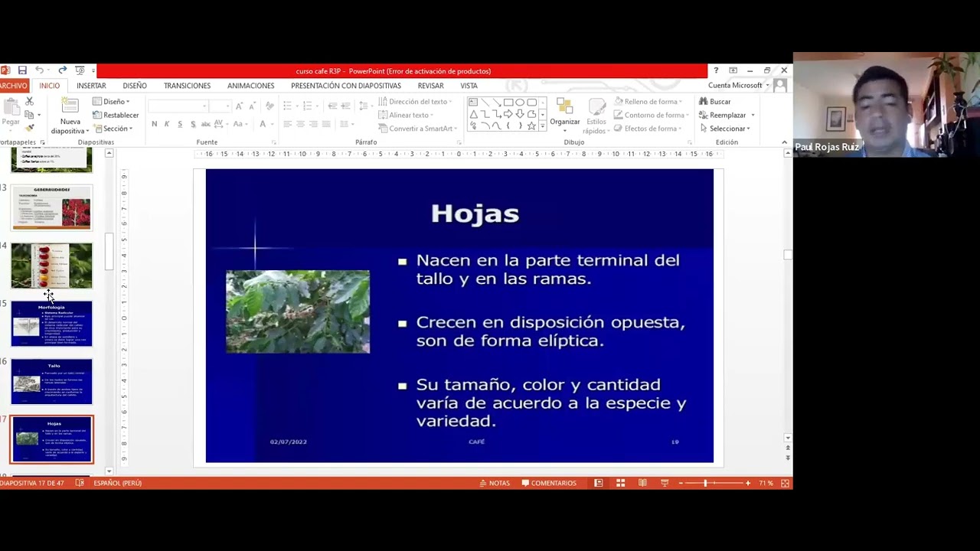Undo the last action
This screenshot has width=980, height=551.
coord(39,70)
